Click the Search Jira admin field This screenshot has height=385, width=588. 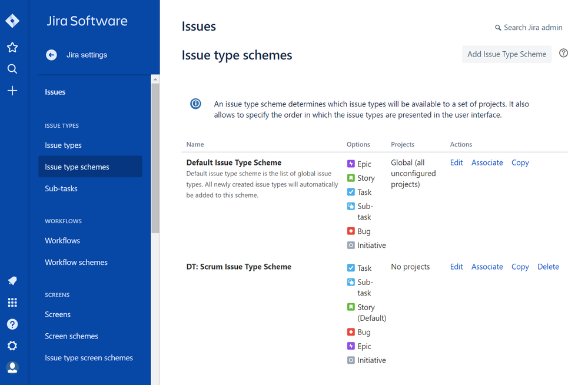(529, 28)
